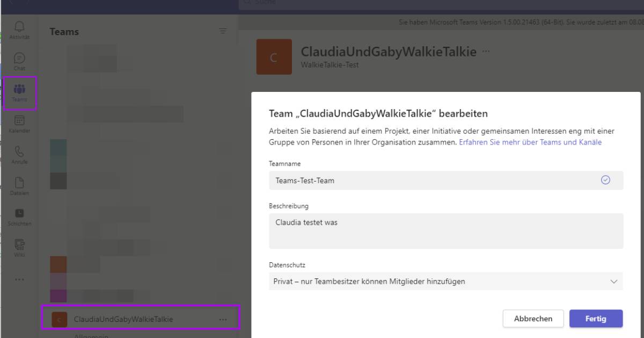Switch to the Chat section
Image resolution: width=644 pixels, height=338 pixels.
[x=19, y=61]
